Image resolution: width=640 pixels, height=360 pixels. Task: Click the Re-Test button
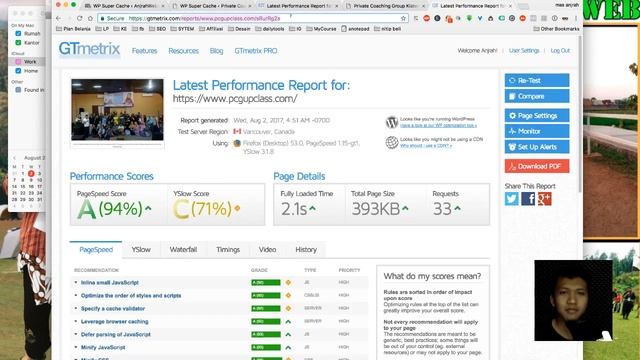[537, 80]
